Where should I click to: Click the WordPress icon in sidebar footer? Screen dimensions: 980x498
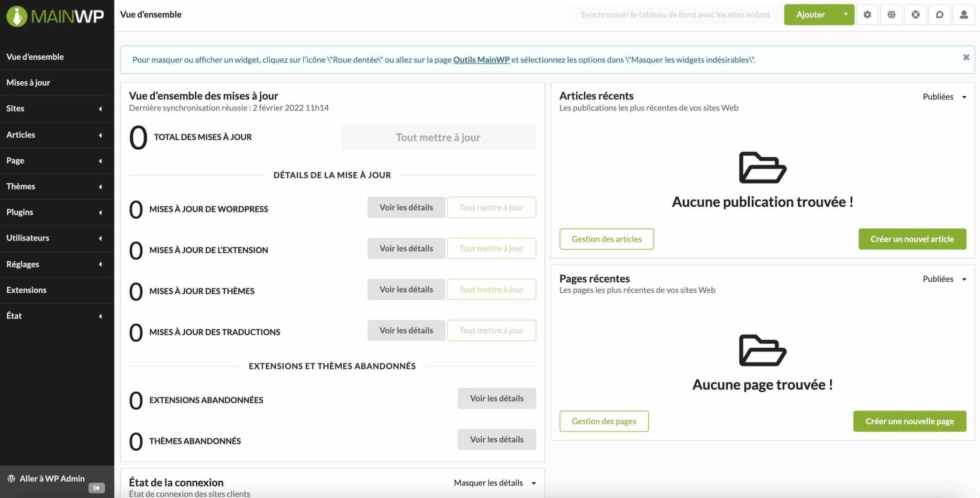pos(11,478)
